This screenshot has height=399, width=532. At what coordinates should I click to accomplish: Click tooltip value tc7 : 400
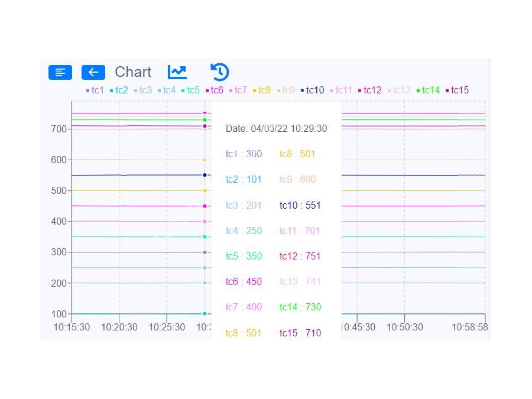tap(244, 307)
